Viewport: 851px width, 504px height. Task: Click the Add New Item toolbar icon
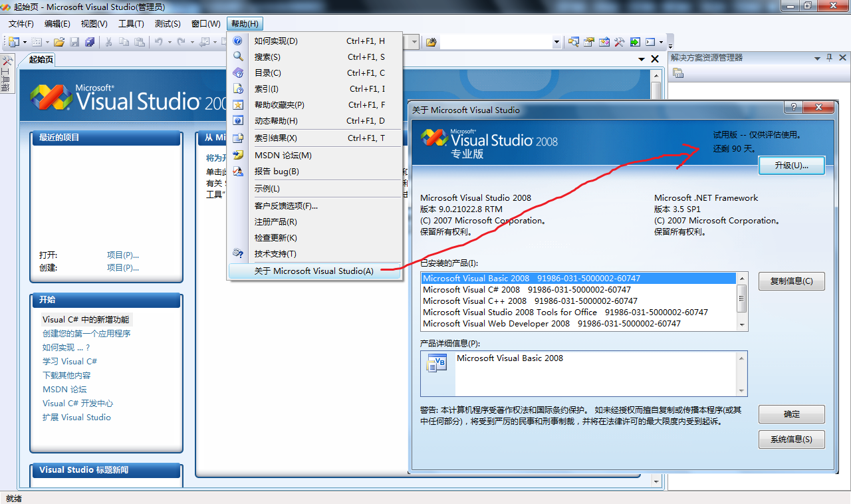[x=37, y=42]
